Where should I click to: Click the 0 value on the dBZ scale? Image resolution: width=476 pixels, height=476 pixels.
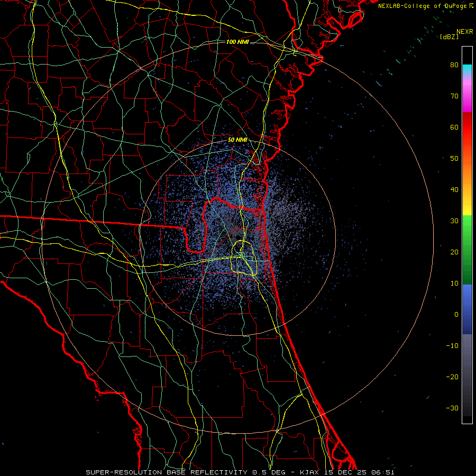click(x=456, y=315)
